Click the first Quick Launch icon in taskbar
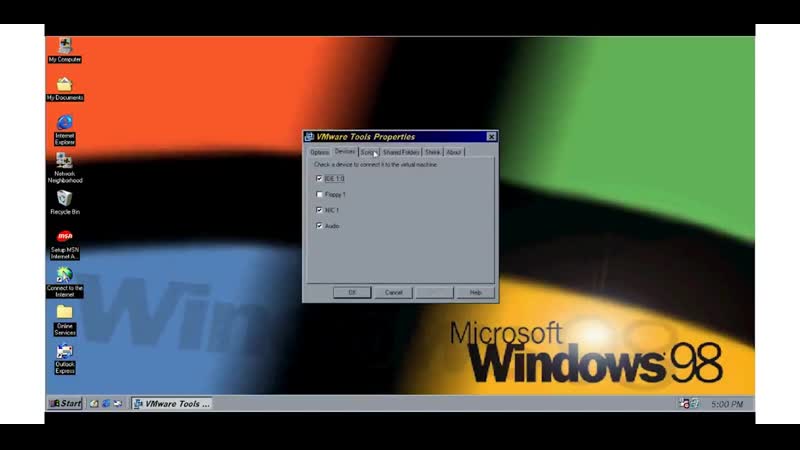Viewport: 800px width, 450px height. tap(94, 404)
